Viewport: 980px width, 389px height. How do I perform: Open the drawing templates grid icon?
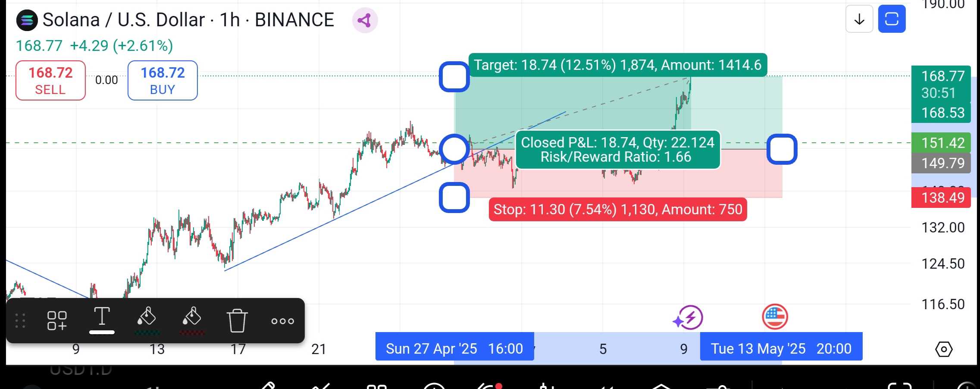click(57, 321)
